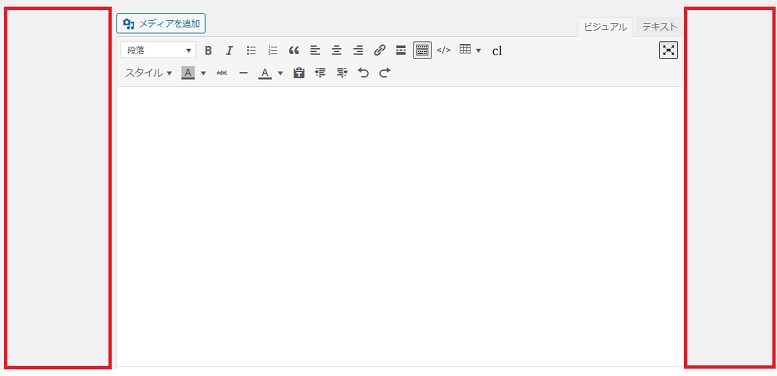Switch to the ビジュアル tab
Viewport: 777px width, 376px height.
pyautogui.click(x=605, y=27)
